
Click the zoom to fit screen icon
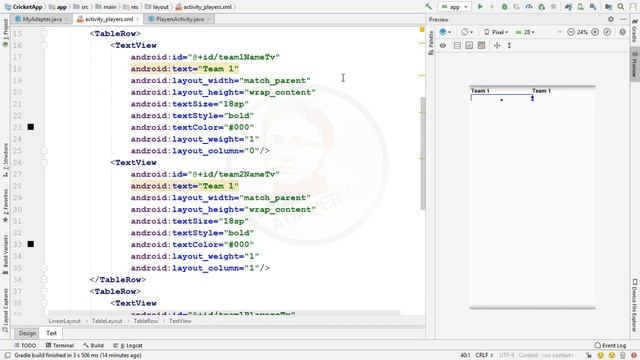607,32
